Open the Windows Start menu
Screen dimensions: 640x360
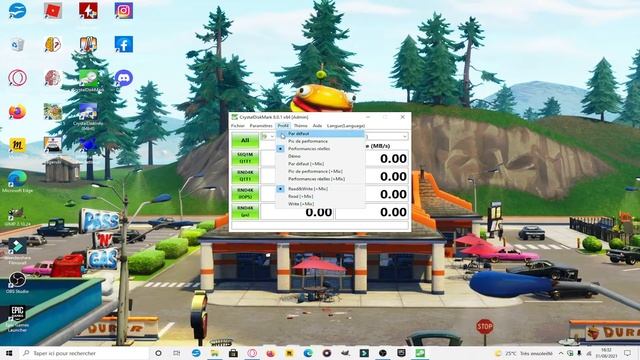9,353
